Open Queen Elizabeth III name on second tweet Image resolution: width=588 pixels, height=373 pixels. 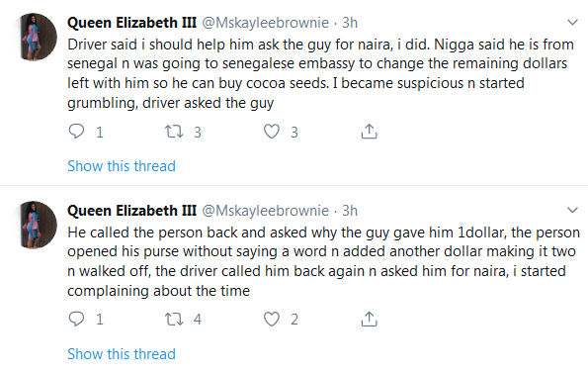pos(131,211)
